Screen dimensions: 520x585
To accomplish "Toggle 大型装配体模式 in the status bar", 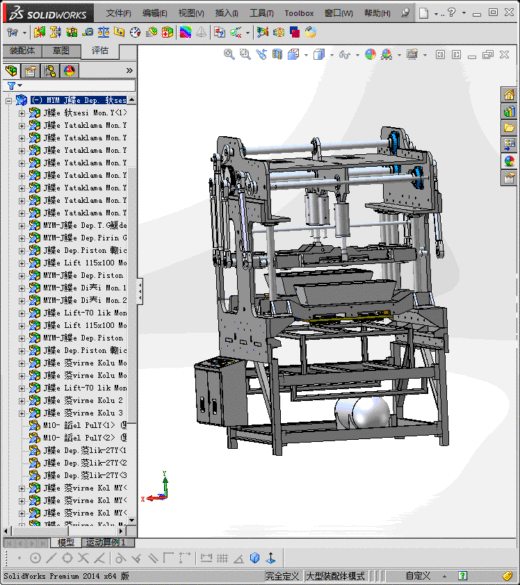I will [x=335, y=576].
